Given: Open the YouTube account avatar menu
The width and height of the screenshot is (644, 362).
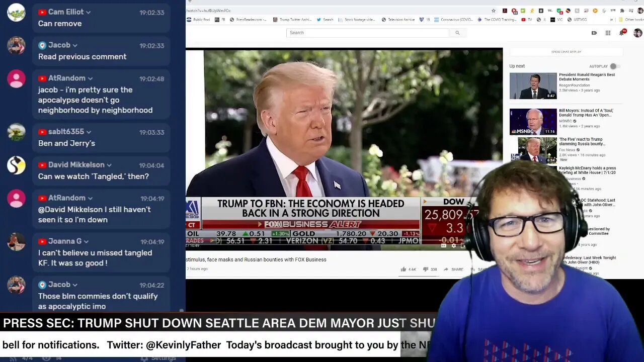Looking at the screenshot, I should pyautogui.click(x=637, y=33).
